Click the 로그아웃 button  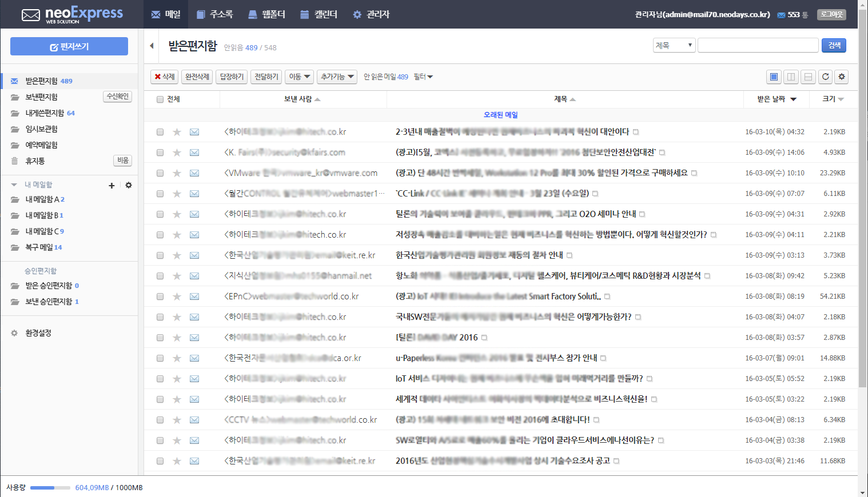tap(831, 14)
